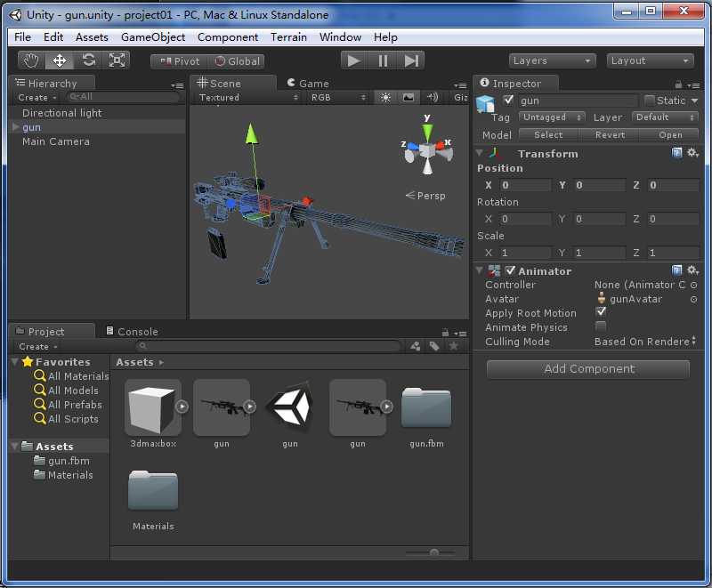The width and height of the screenshot is (712, 588).
Task: Collapse the Animator component
Action: pos(479,270)
